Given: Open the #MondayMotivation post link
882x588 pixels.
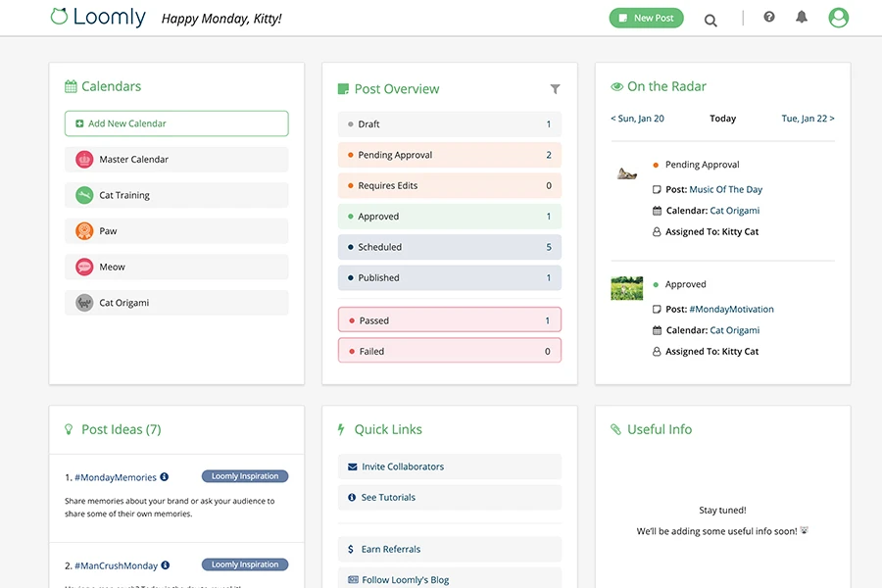Looking at the screenshot, I should pos(731,310).
